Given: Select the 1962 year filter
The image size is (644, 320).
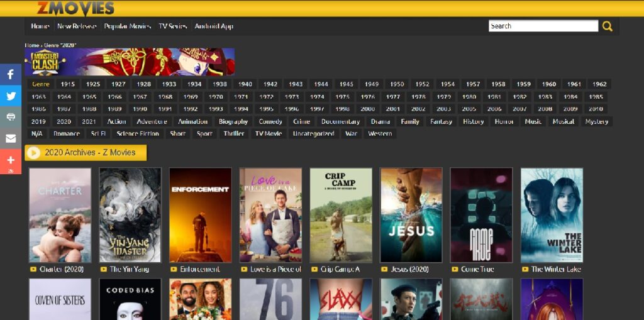Looking at the screenshot, I should (x=599, y=84).
